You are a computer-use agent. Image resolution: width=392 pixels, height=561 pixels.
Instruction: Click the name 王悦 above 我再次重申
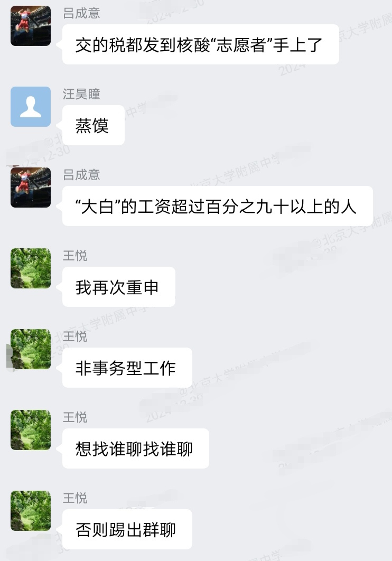[75, 256]
